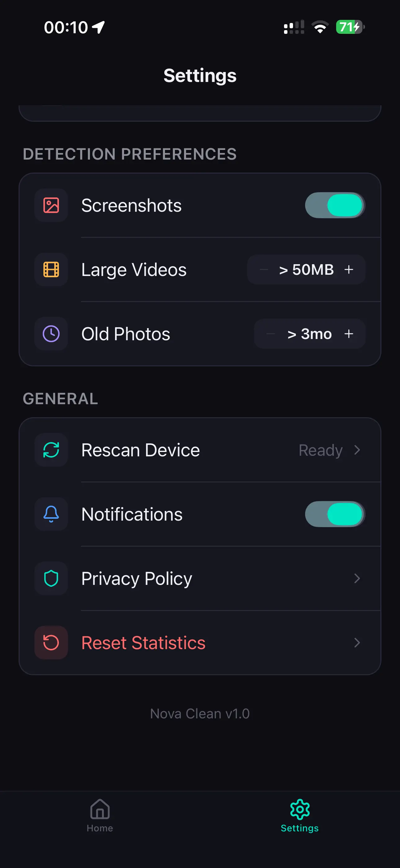Screen dimensions: 400x868
Task: Turn off the Notifications toggle
Action: [335, 514]
